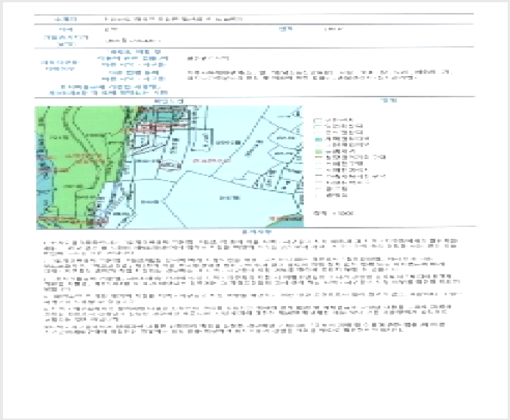Click the teal legend swatch
The image size is (510, 420).
pyautogui.click(x=318, y=139)
